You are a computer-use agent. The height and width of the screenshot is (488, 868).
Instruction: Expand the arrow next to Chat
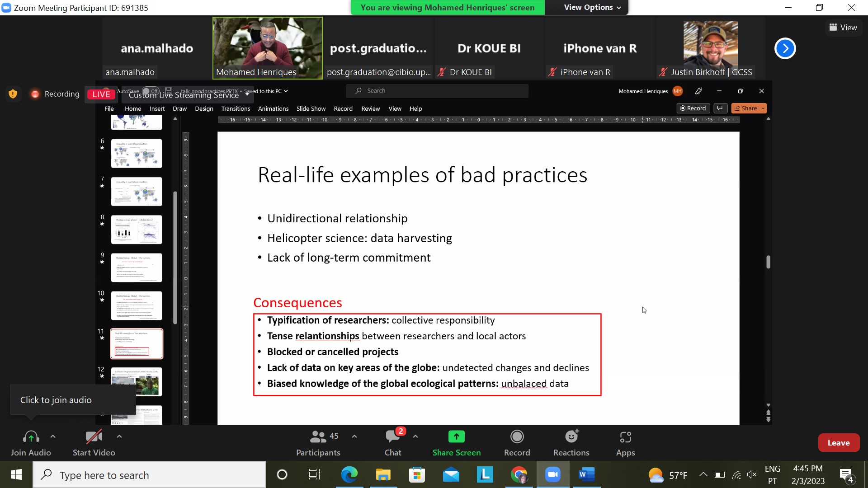(415, 436)
